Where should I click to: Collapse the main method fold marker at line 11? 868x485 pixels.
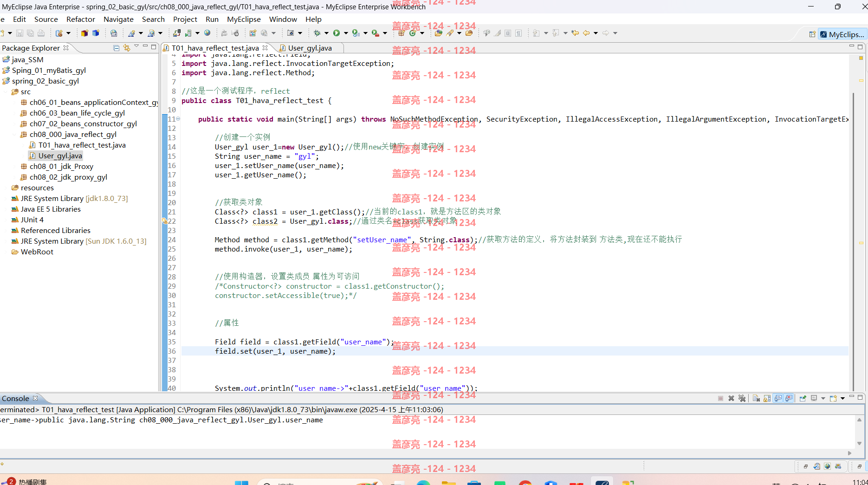point(178,119)
